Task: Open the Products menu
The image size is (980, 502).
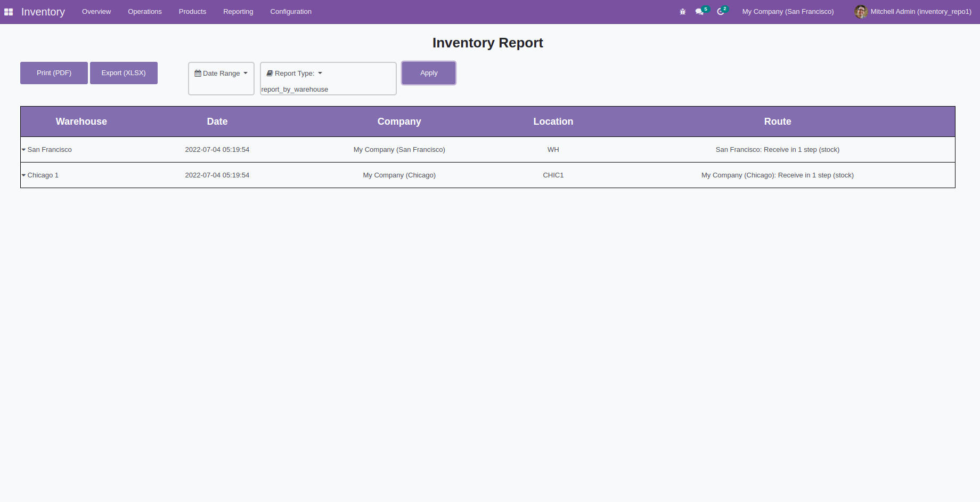Action: pyautogui.click(x=192, y=12)
